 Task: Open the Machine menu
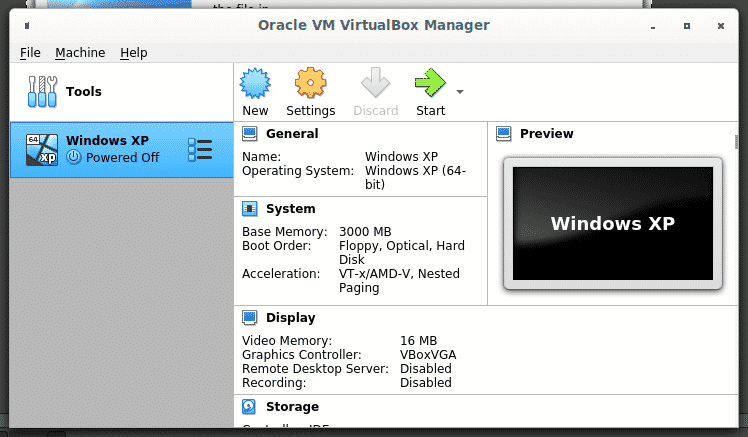tap(80, 52)
